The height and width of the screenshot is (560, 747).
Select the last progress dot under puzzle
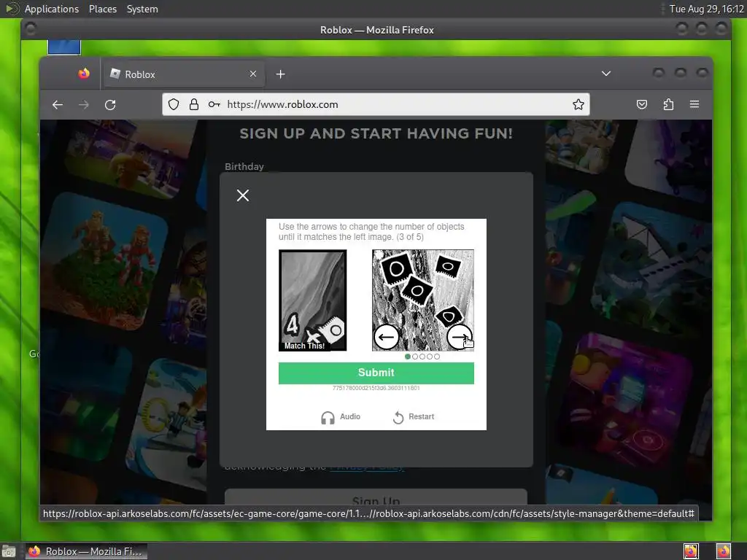[x=437, y=356]
